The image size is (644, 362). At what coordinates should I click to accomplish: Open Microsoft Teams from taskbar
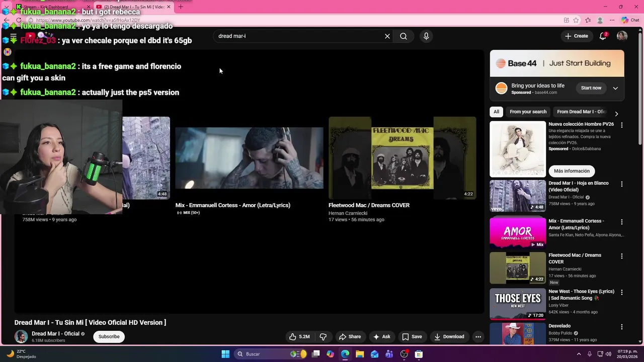(x=389, y=354)
